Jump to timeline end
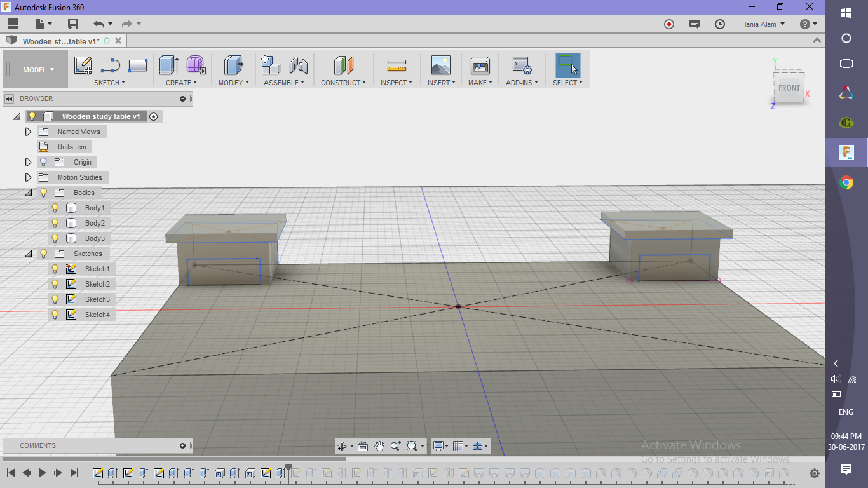The image size is (868, 488). 74,473
